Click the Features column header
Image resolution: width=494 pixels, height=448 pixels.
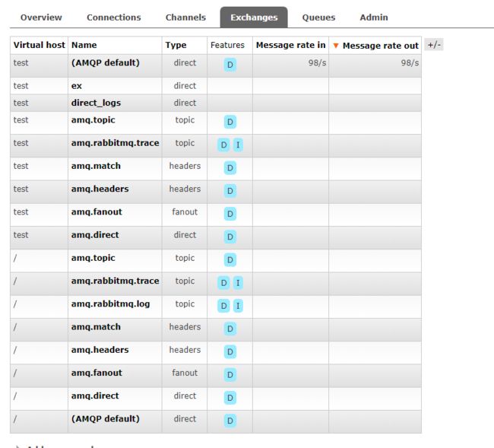pos(227,45)
